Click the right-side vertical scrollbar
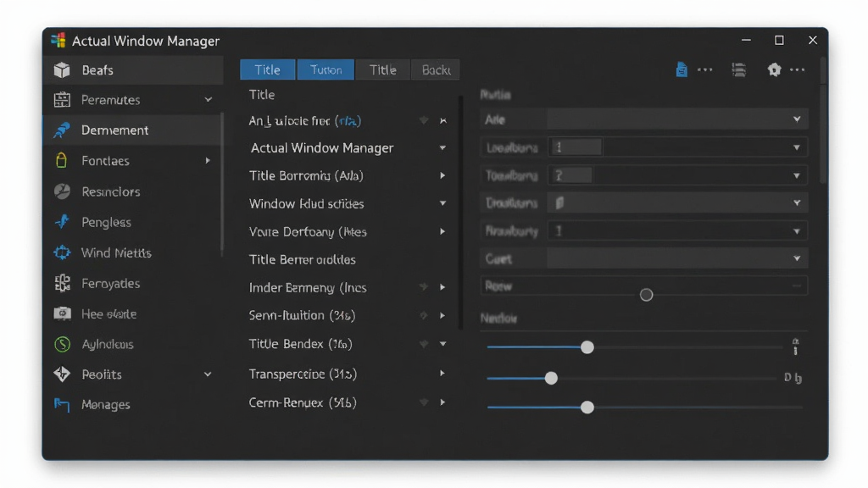The height and width of the screenshot is (488, 868). point(823,119)
